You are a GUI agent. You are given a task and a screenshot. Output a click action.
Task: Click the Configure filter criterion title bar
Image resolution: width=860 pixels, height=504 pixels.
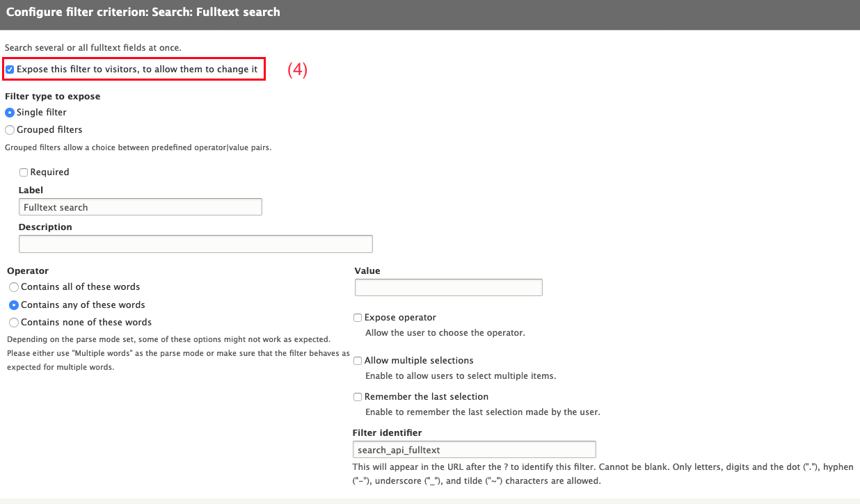[x=143, y=13]
